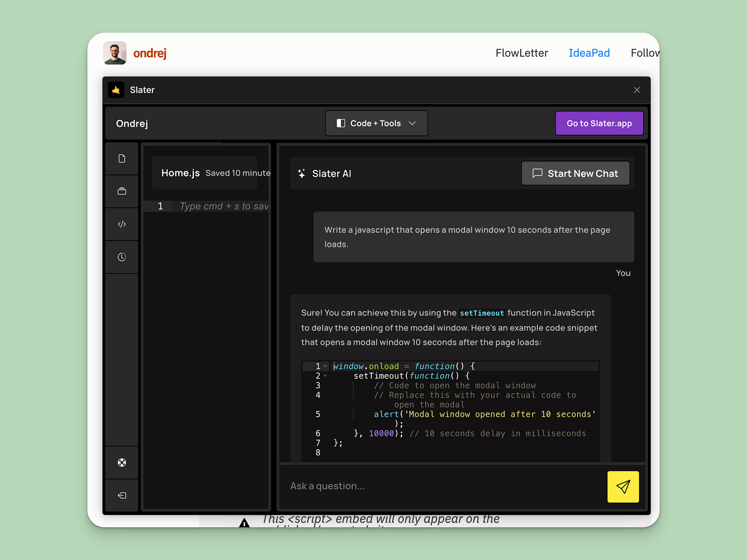Click the help lifebuoy icon in sidebar
Screen dimensions: 747x560
pos(122,463)
